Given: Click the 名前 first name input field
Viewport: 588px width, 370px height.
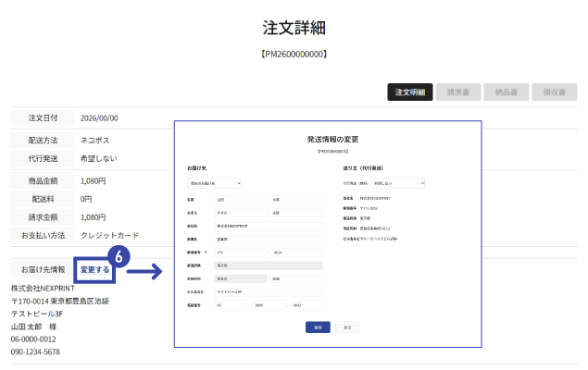Looking at the screenshot, I should [295, 199].
